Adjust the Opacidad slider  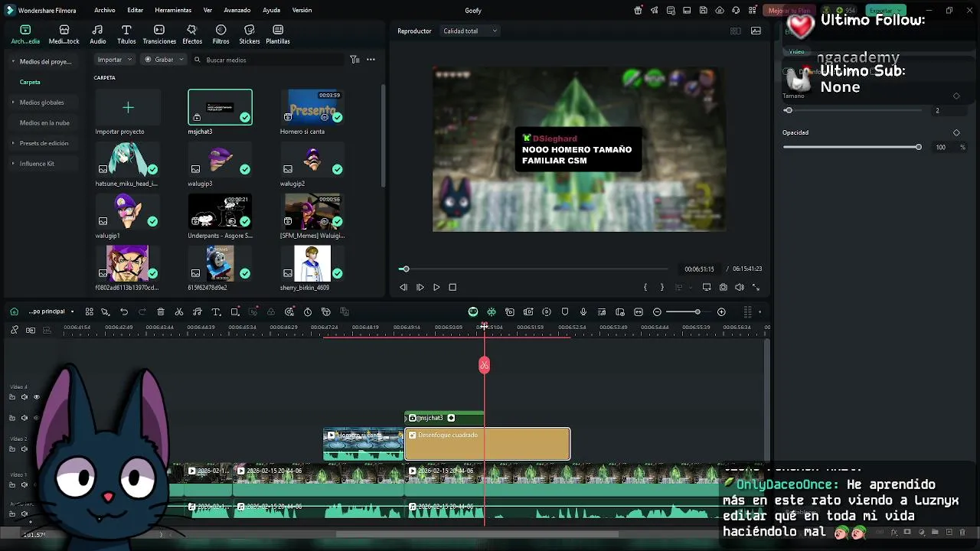(851, 147)
